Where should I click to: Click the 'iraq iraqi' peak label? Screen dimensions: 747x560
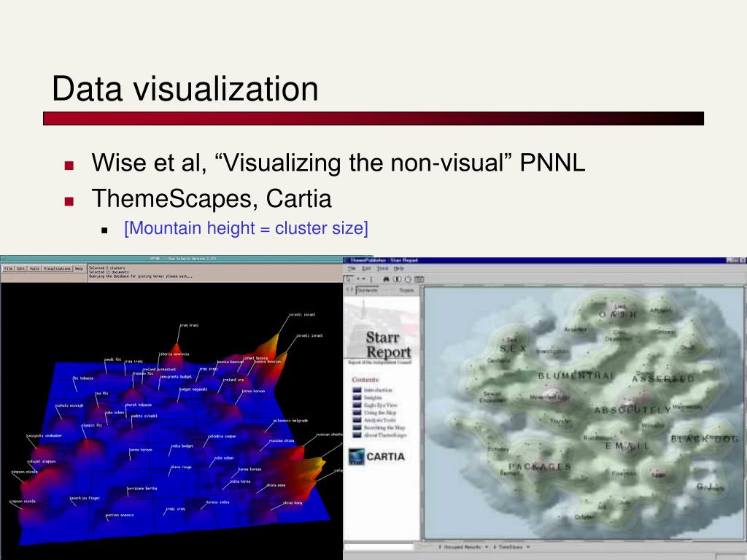[x=189, y=326]
